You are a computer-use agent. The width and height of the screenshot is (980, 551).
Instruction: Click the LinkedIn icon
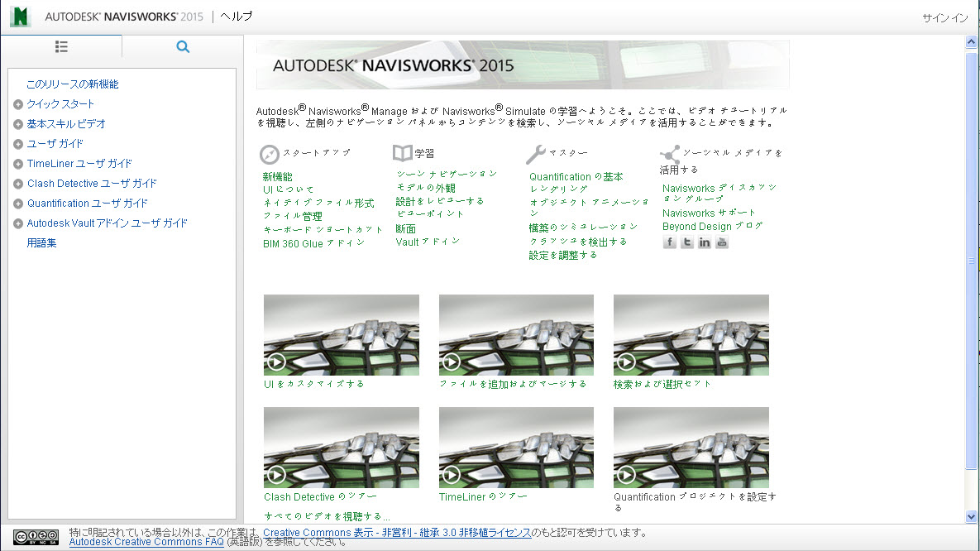coord(705,242)
